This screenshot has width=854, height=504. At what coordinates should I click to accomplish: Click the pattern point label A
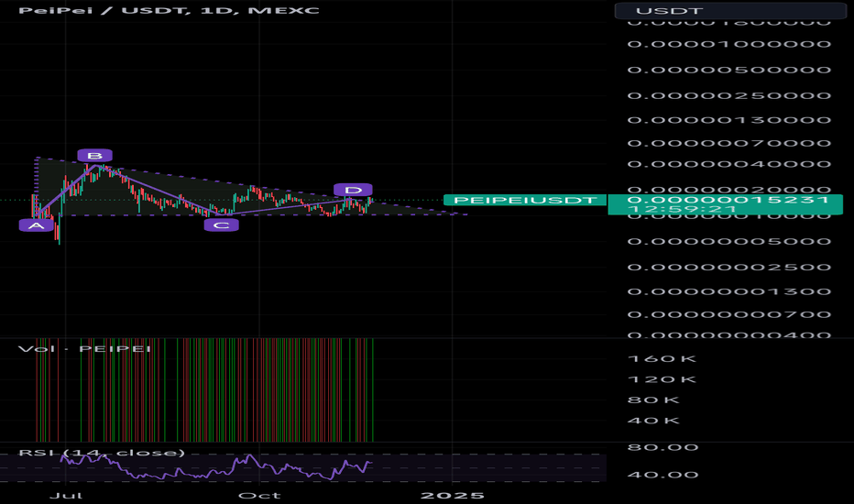coord(37,225)
